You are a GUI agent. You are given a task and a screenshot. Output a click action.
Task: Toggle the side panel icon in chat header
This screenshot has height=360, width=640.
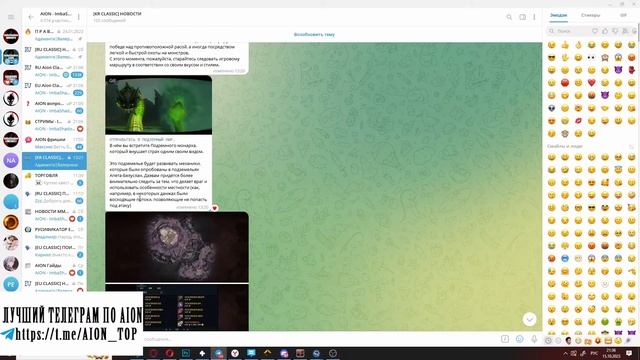(x=522, y=17)
